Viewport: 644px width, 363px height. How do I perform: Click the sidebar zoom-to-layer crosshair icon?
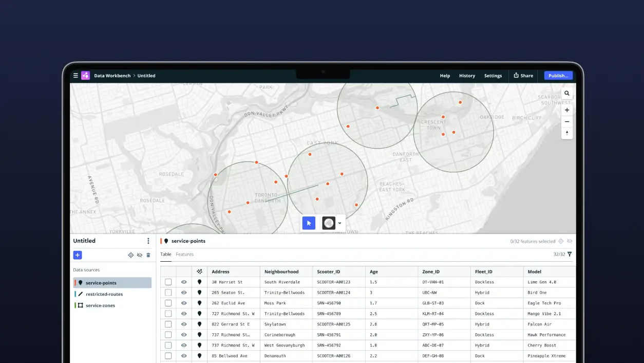[x=130, y=255]
